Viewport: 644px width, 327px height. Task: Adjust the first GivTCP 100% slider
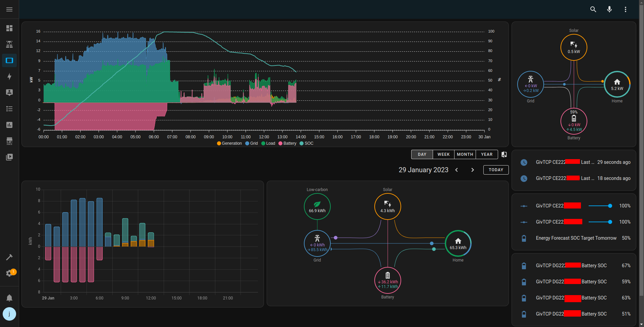tap(600, 206)
